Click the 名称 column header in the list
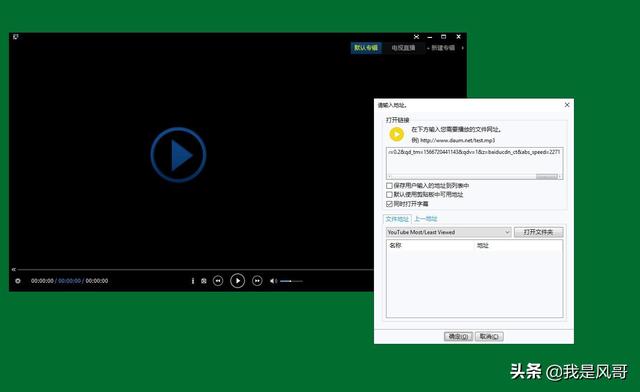Viewport: 640px width, 392px height. tap(395, 245)
